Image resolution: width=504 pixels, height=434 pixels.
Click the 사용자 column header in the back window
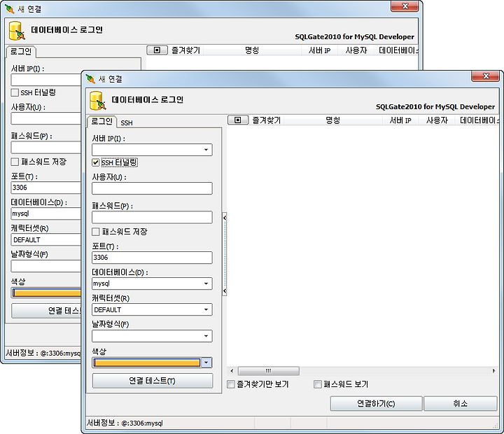click(x=356, y=50)
